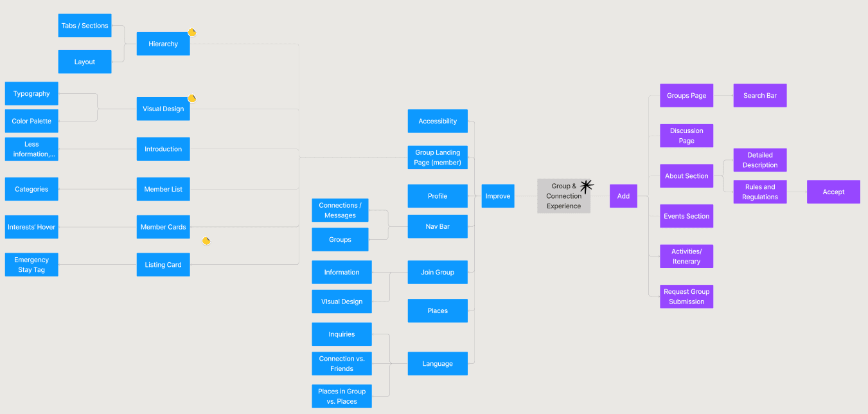Select the Member List node
868x414 pixels.
tap(163, 189)
